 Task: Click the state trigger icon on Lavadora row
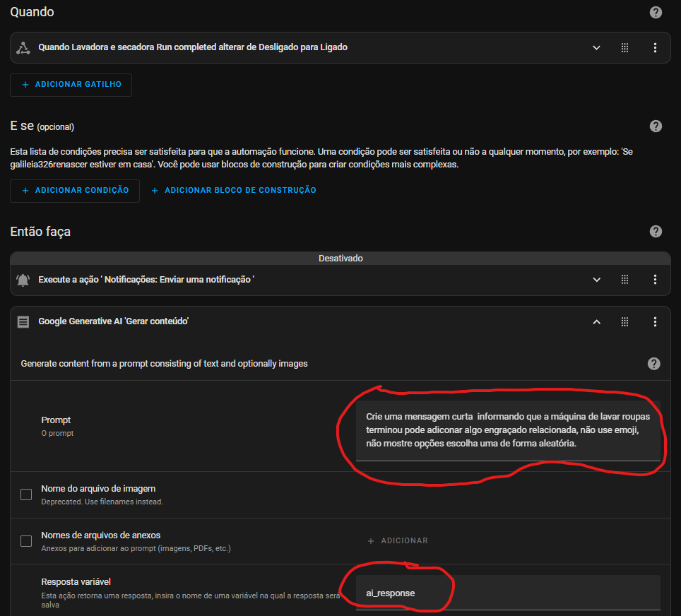[23, 48]
